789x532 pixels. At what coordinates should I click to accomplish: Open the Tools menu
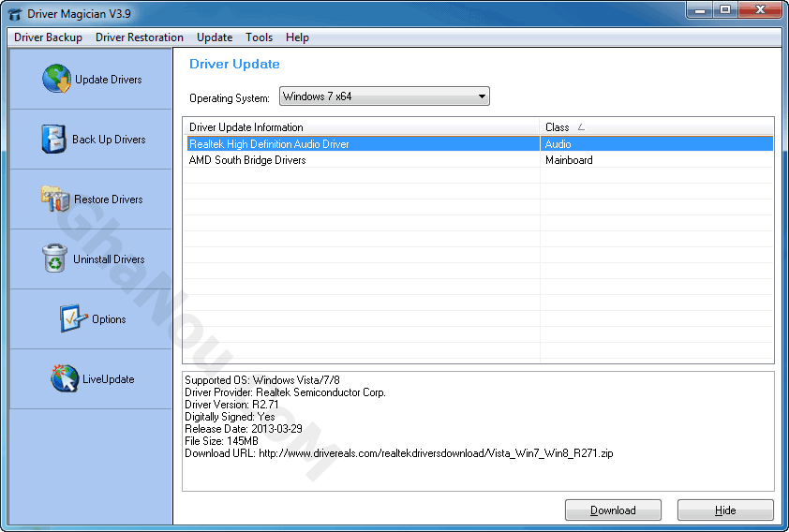pyautogui.click(x=259, y=37)
